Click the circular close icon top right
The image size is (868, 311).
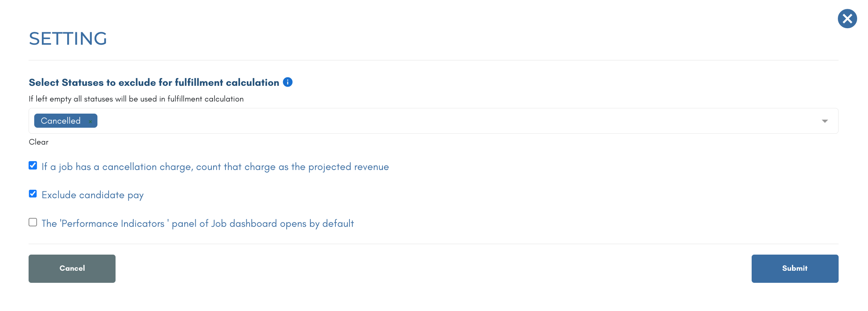(847, 19)
